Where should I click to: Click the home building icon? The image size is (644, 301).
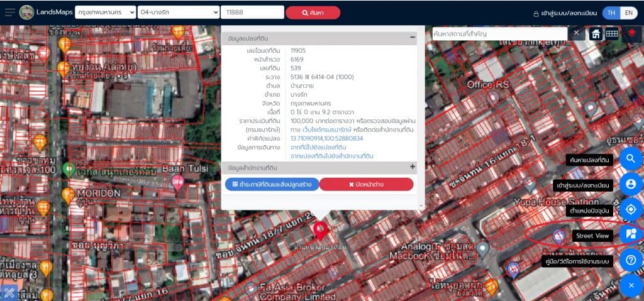tap(595, 34)
